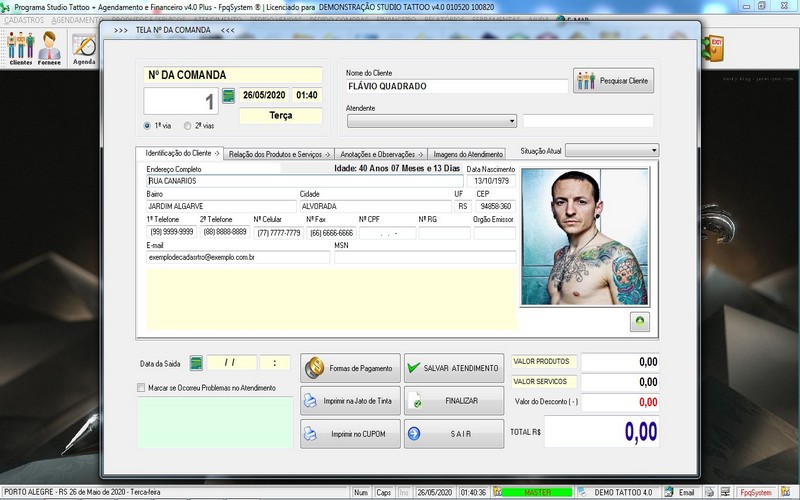The width and height of the screenshot is (800, 500).
Task: Click yellow notes area under E-mail
Action: [332, 299]
